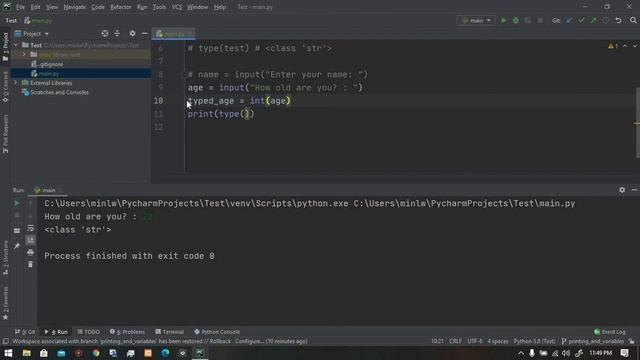Open the Tools menu
Screen dimensions: 640x360
tap(159, 7)
